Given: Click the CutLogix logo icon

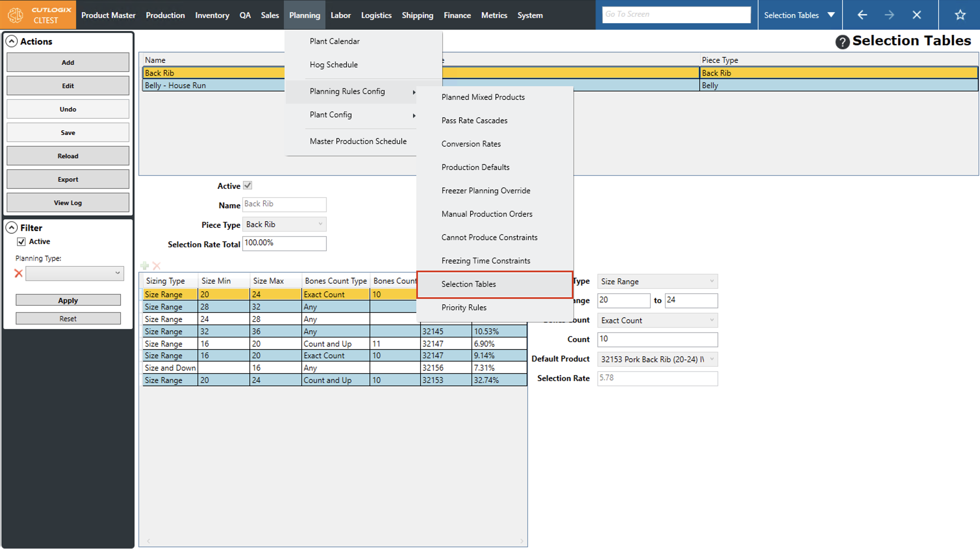Looking at the screenshot, I should 15,15.
